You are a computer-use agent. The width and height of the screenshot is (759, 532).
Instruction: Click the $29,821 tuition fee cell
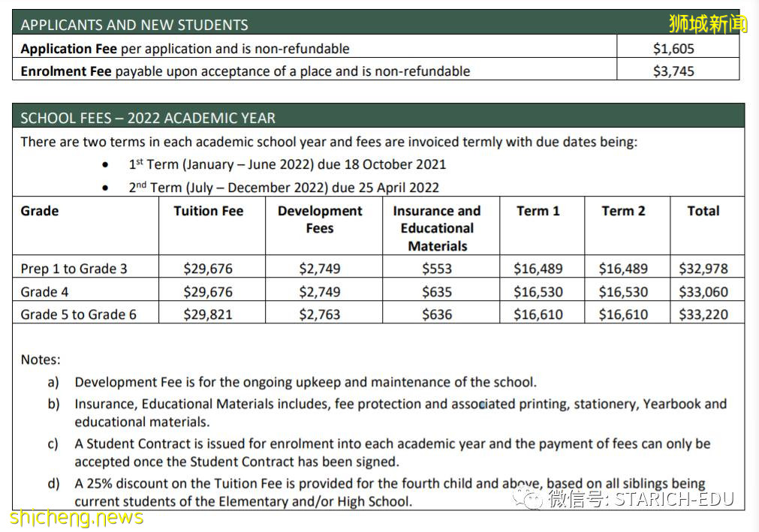[x=208, y=314]
